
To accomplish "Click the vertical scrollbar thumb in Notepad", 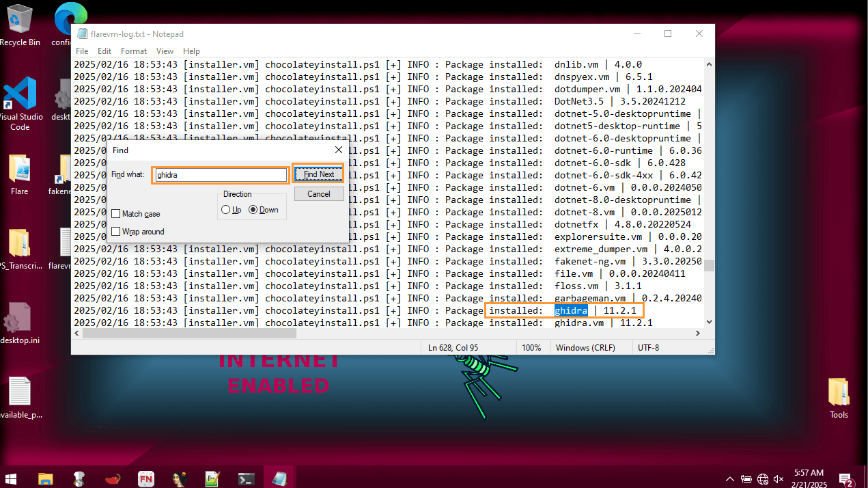I will pyautogui.click(x=709, y=265).
